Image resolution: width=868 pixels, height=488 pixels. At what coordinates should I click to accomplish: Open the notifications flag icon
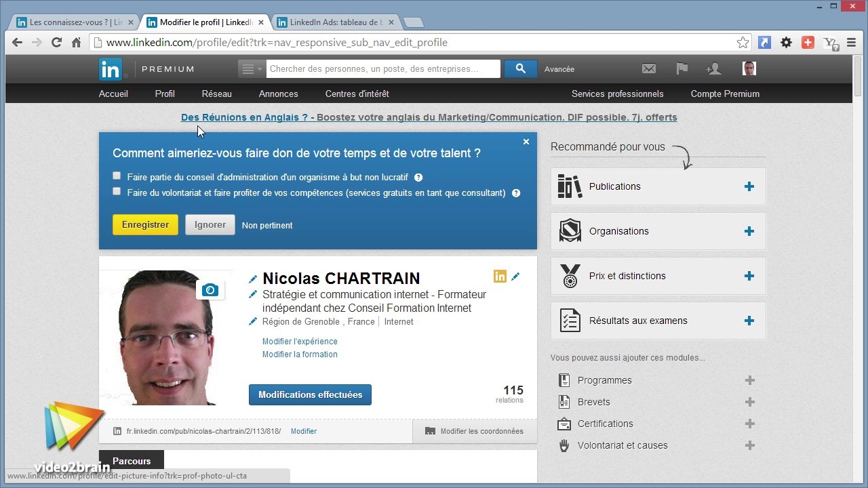682,68
